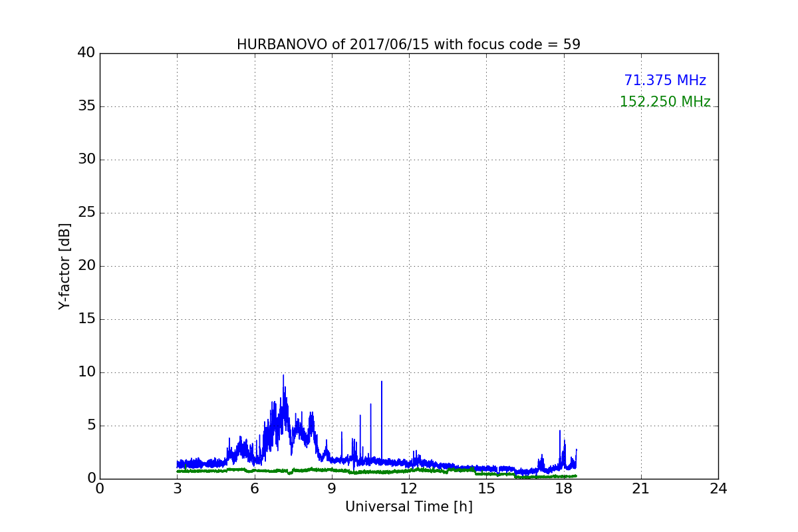Click x-axis tick label 6
798x532 pixels.
click(254, 489)
